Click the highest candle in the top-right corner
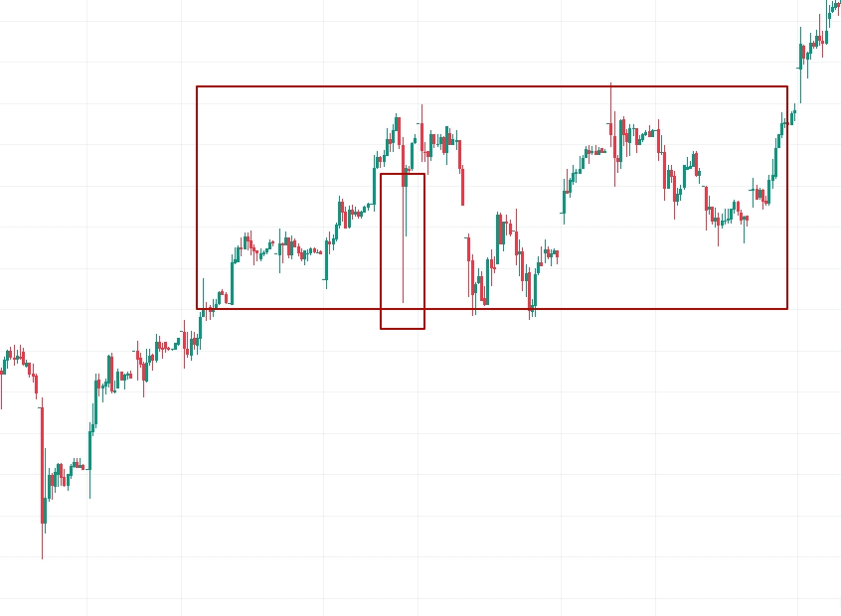 835,5
